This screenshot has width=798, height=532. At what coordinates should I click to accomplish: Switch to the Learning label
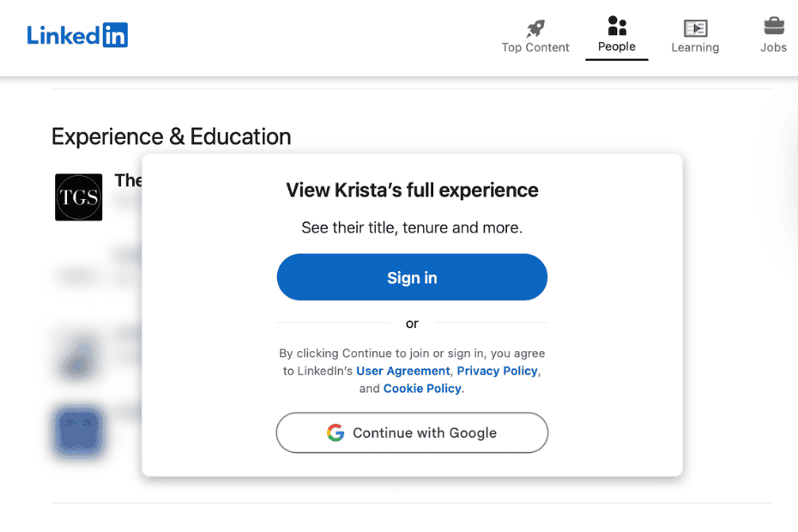click(695, 47)
